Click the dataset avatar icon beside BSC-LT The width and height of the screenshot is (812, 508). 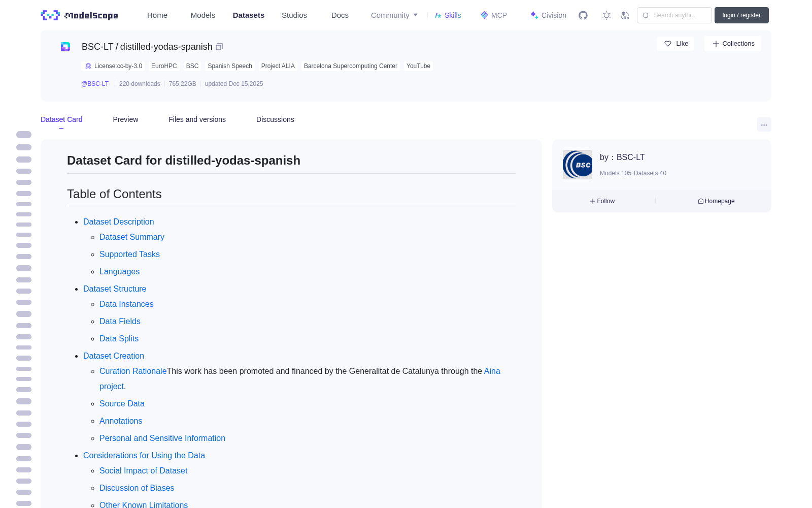click(x=65, y=47)
